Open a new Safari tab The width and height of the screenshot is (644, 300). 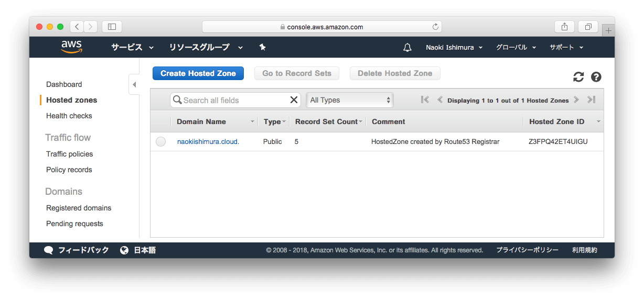click(608, 31)
